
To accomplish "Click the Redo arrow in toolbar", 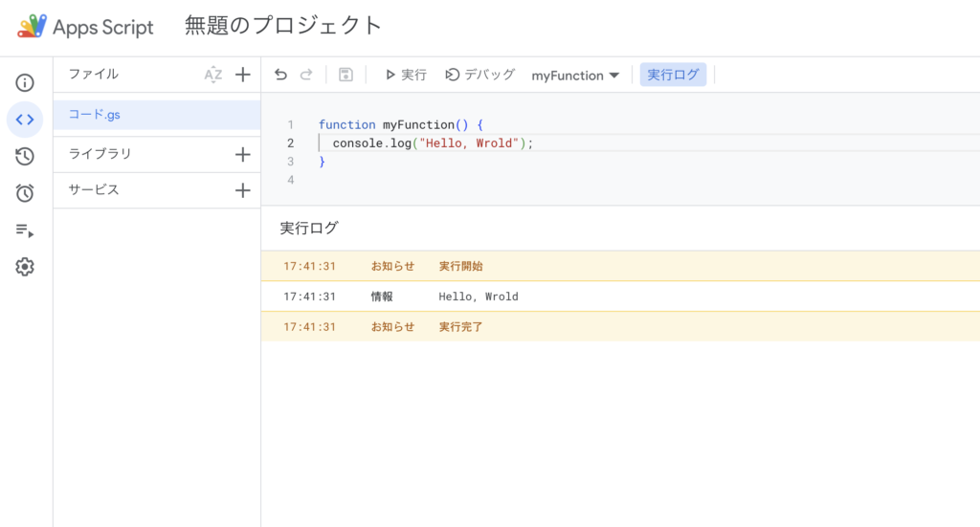I will (x=306, y=75).
